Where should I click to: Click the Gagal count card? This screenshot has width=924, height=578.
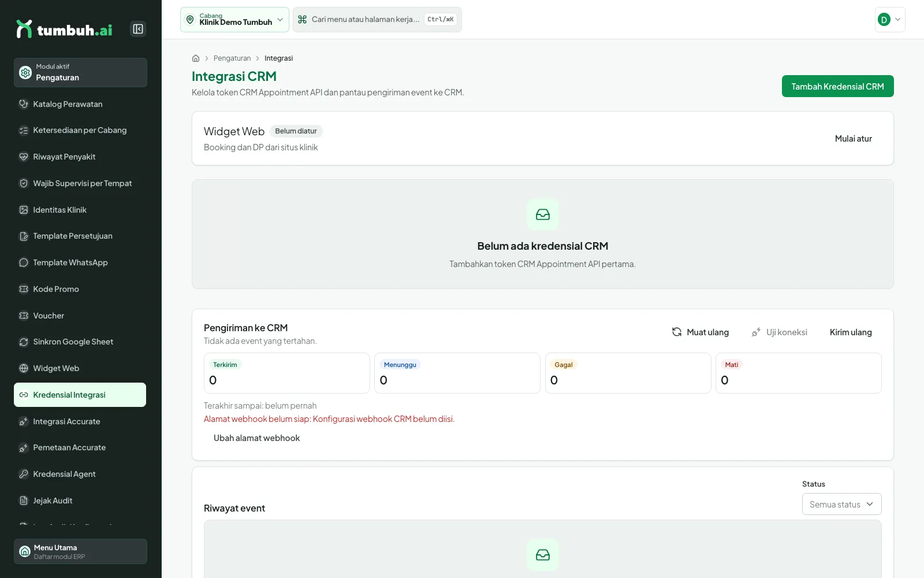point(628,373)
